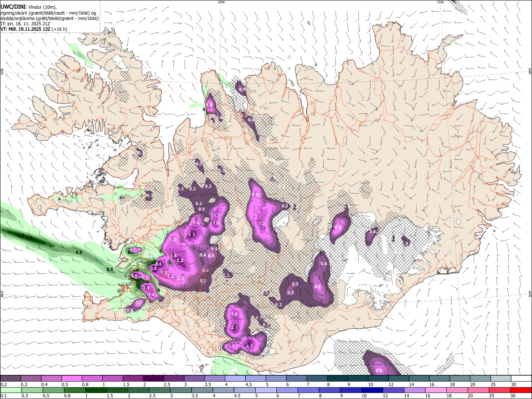Click the '0.1' label in the rain legend
The width and height of the screenshot is (532, 399).
(4, 396)
